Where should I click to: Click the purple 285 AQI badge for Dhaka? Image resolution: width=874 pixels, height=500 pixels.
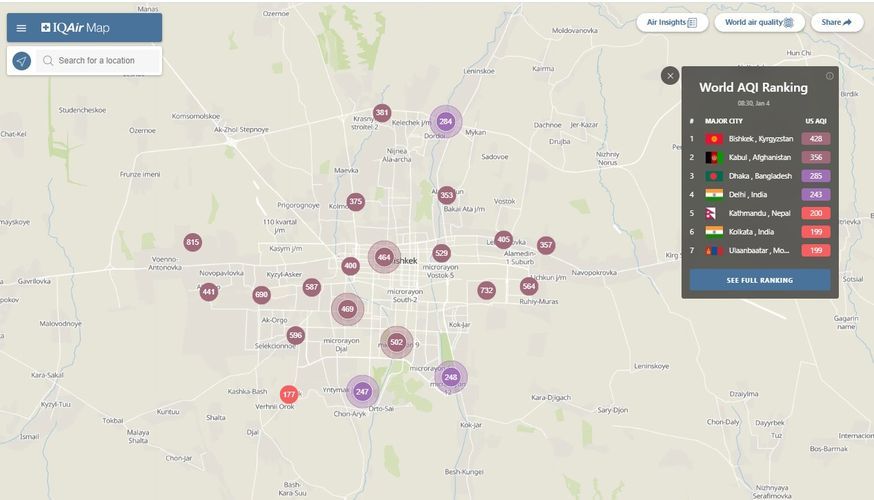(x=815, y=176)
